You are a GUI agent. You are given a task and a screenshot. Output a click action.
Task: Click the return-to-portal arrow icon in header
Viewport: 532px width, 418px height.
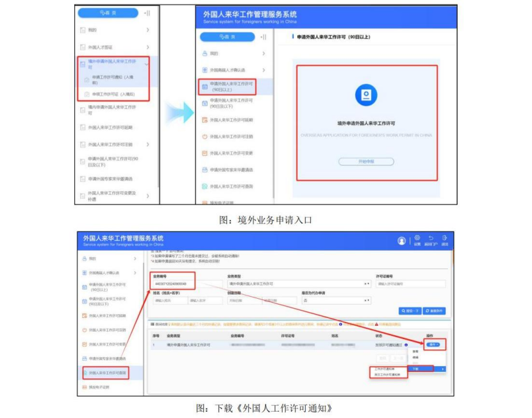[430, 240]
